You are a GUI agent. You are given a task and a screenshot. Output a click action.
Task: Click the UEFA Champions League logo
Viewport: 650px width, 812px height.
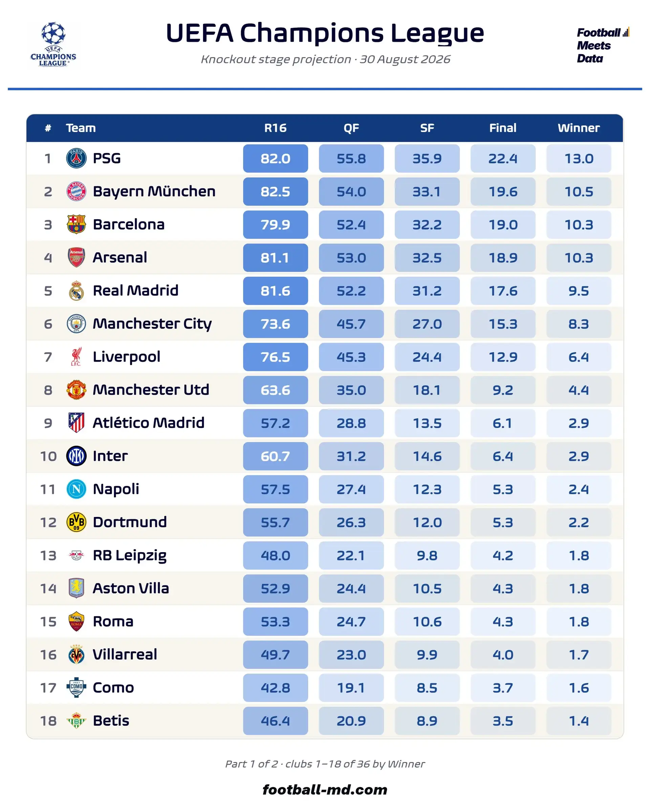click(x=53, y=44)
